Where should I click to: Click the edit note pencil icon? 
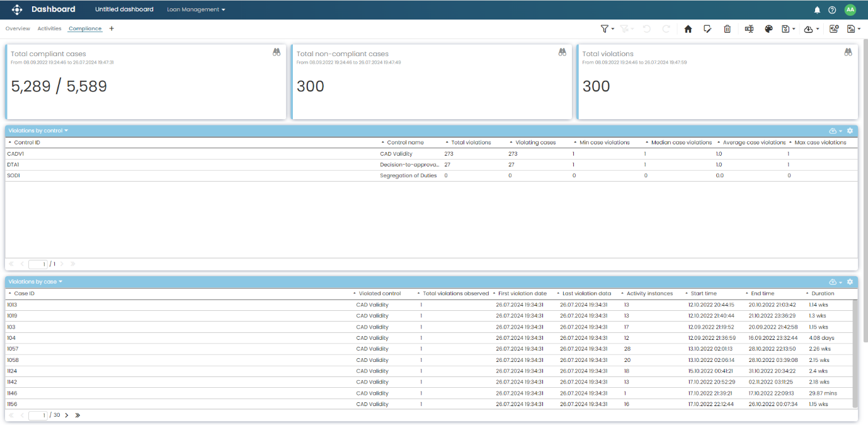pos(707,29)
